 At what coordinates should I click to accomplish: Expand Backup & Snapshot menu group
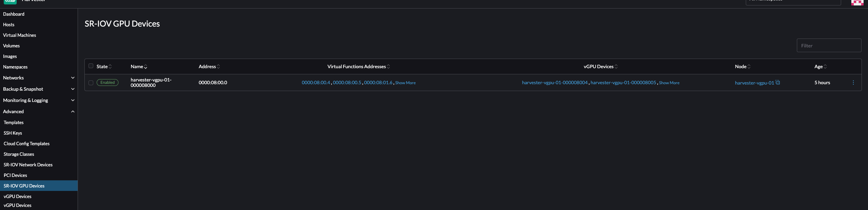click(x=73, y=89)
